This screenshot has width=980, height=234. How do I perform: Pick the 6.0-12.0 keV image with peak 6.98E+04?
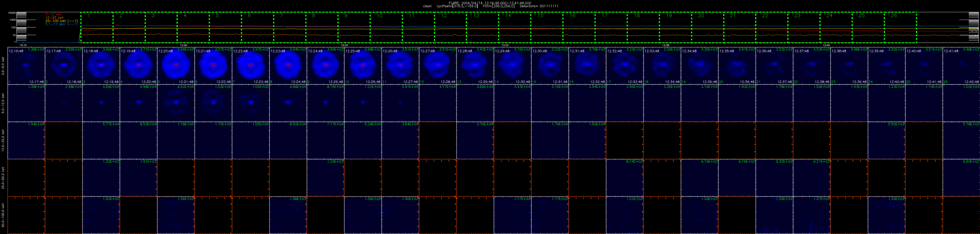138,103
